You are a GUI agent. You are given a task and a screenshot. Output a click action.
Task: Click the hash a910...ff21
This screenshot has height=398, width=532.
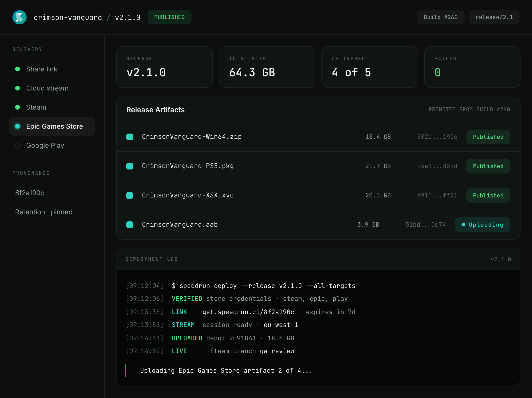tap(437, 195)
